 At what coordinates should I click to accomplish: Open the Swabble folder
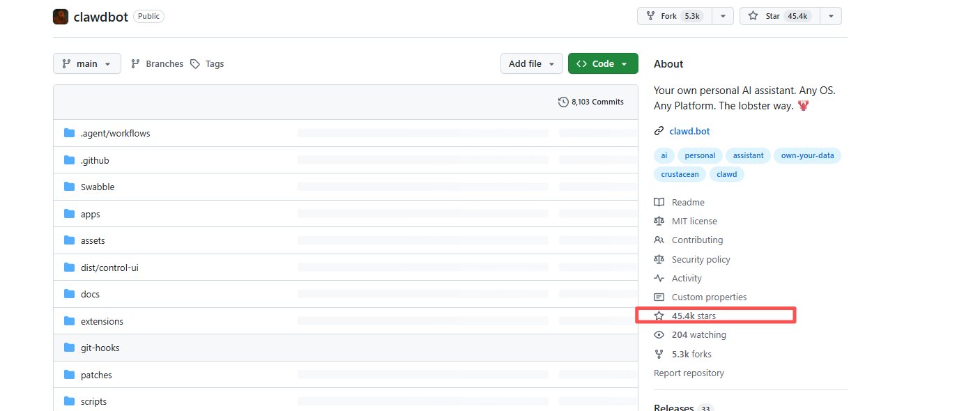(98, 187)
